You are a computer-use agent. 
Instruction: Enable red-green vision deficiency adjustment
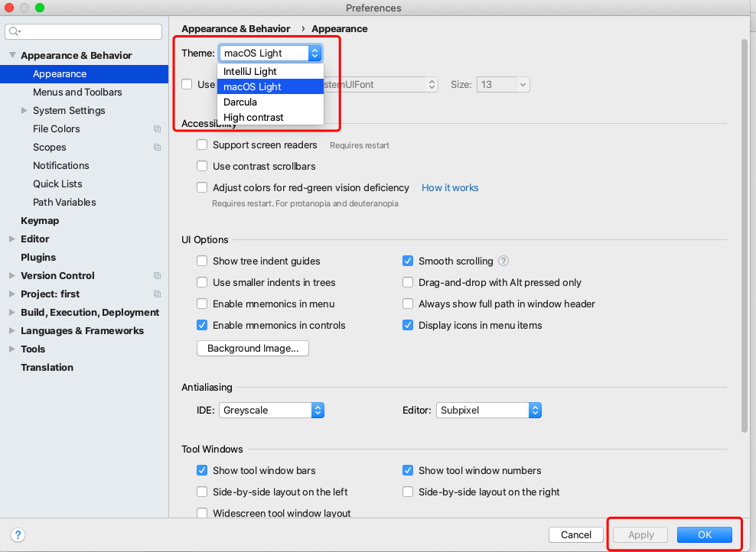[x=202, y=187]
